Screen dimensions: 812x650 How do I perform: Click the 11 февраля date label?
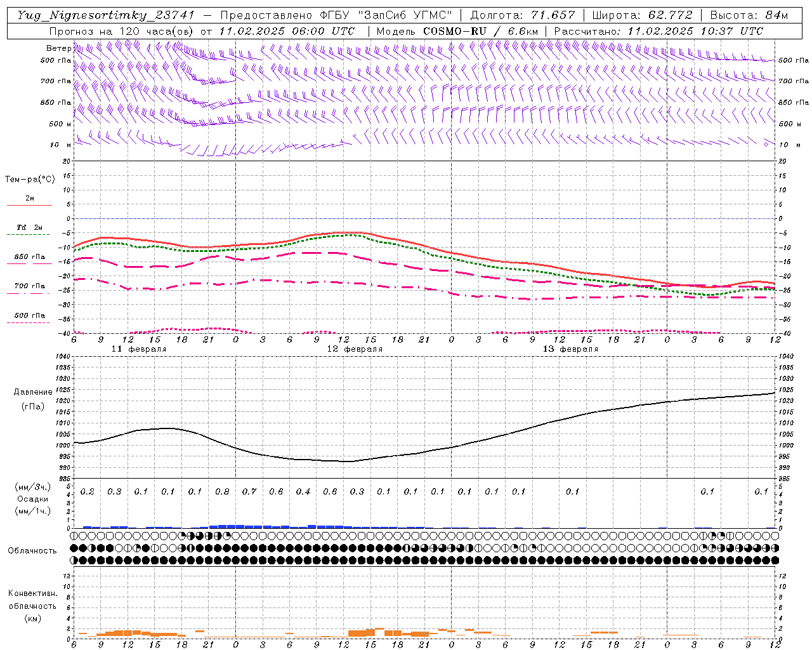(139, 349)
